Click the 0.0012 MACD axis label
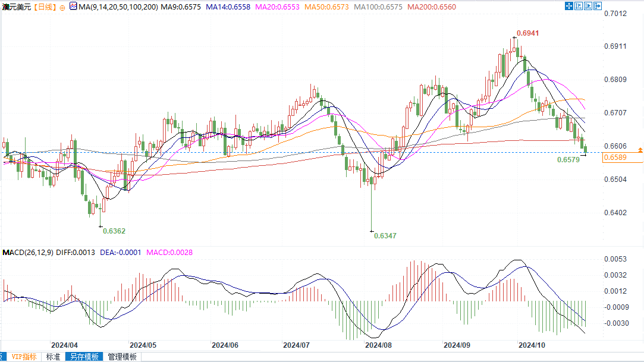The image size is (644, 362). click(x=615, y=291)
